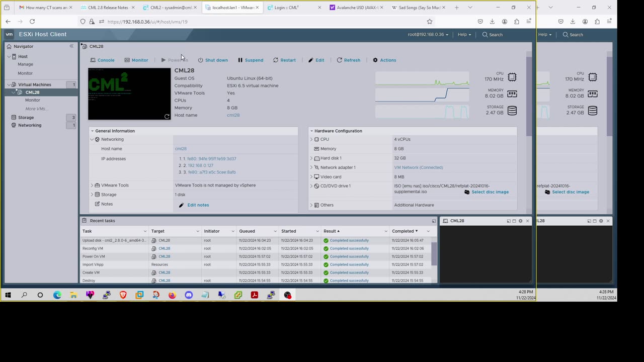
Task: Open the 192.168.0.127 IP address link
Action: click(200, 165)
